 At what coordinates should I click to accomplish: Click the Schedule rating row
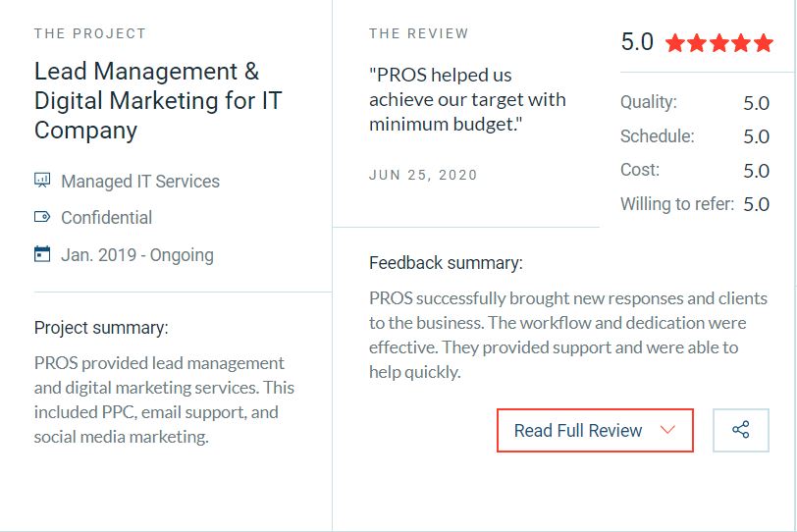coord(695,136)
